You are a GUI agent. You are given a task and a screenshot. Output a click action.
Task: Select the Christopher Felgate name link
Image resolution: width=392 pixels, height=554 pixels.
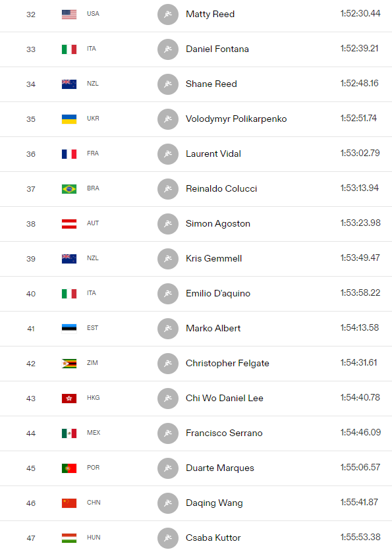pos(228,363)
